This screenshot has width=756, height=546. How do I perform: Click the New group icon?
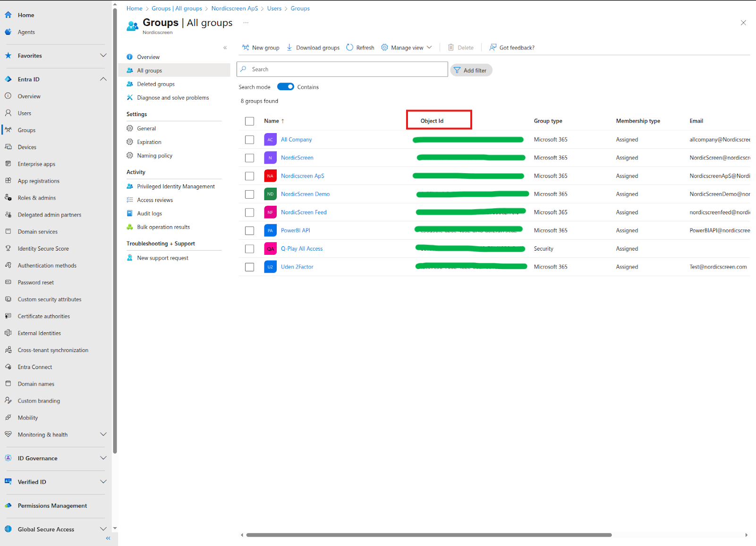pos(246,48)
